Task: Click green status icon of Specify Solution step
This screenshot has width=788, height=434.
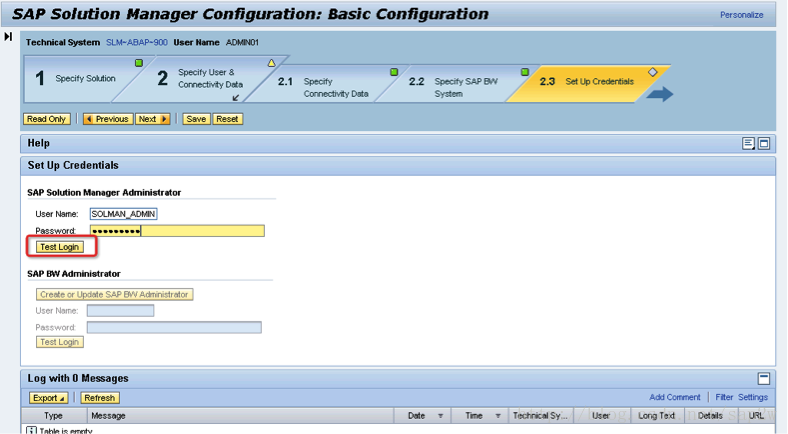Action: point(139,63)
